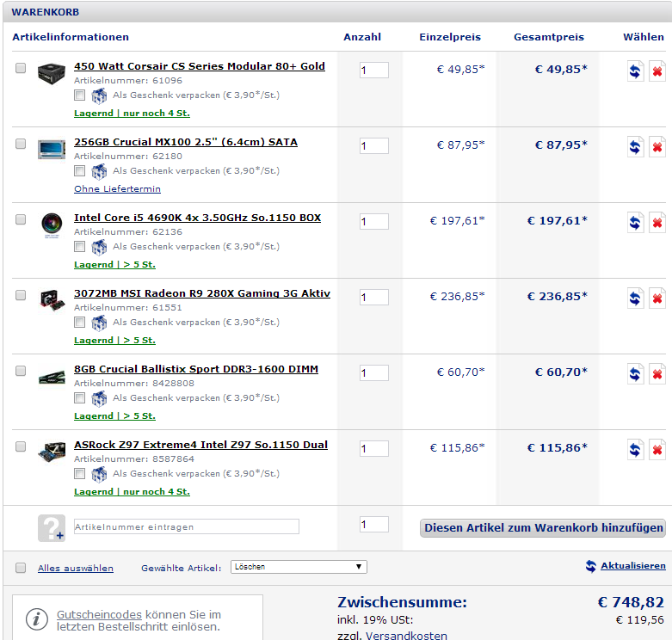Click refresh icon for Intel Core i5 row
The image size is (672, 640).
coord(635,222)
